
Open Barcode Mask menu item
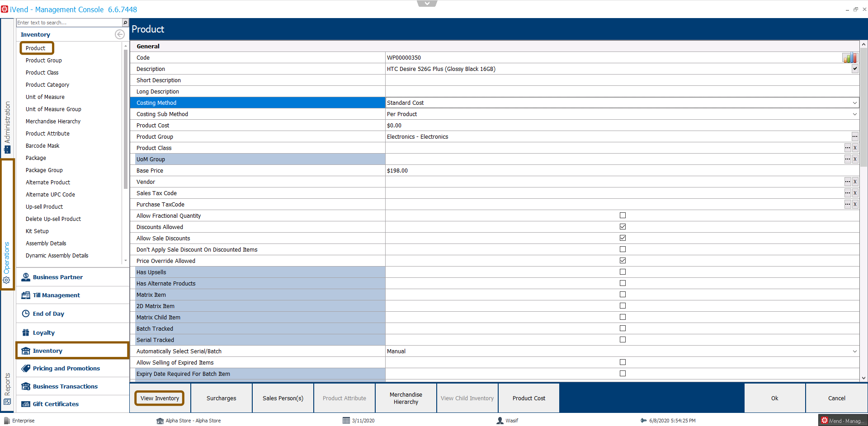pyautogui.click(x=42, y=145)
